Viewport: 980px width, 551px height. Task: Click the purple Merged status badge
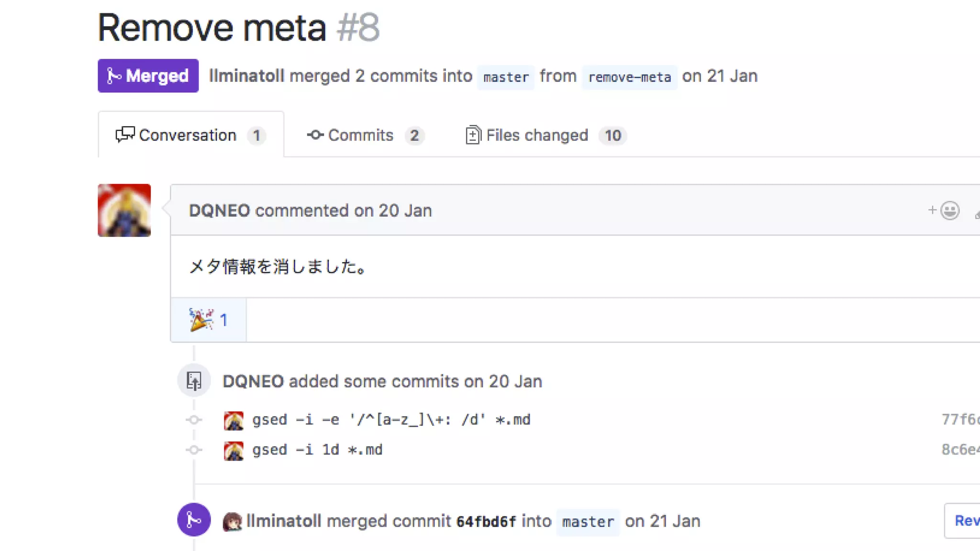pyautogui.click(x=148, y=76)
